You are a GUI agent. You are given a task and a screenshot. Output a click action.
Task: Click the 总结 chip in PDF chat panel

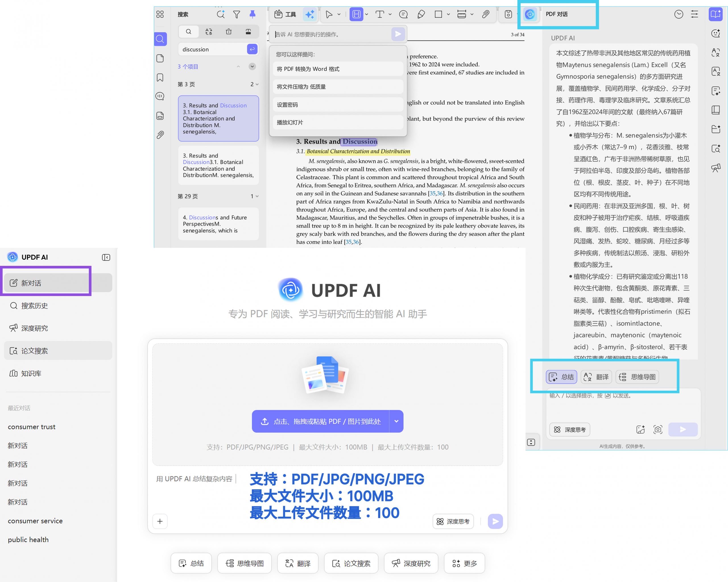(x=562, y=377)
